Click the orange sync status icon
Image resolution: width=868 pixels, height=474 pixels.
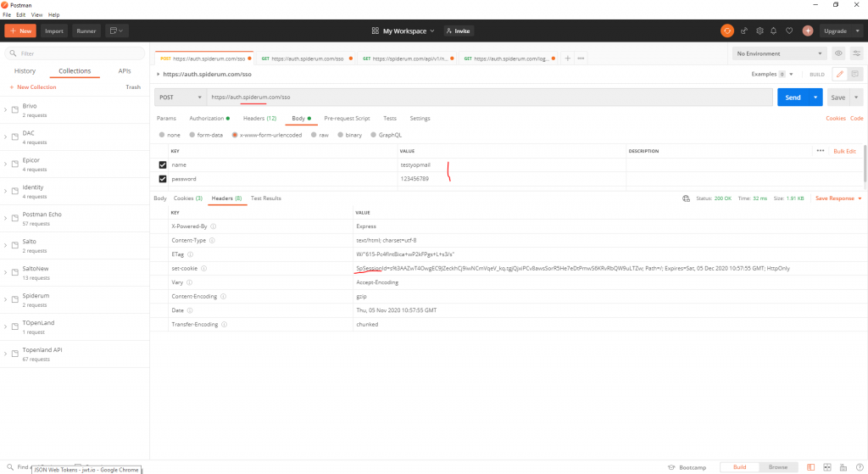[x=726, y=31]
